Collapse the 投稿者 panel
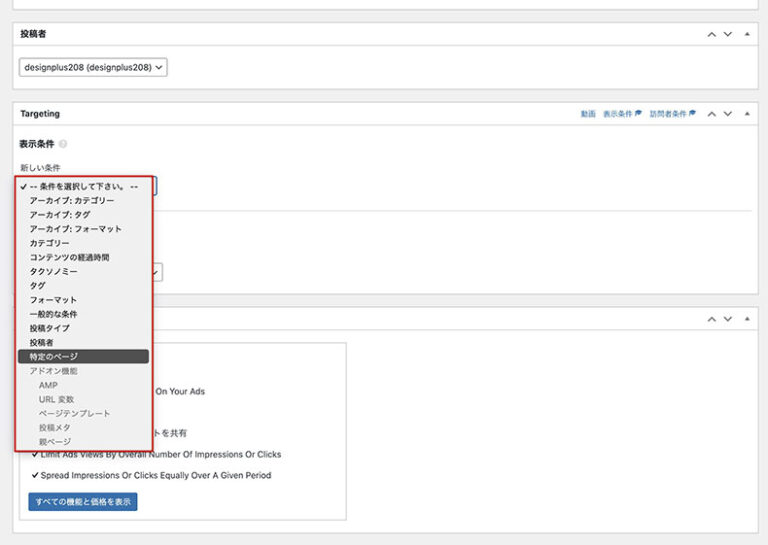Viewport: 768px width, 545px height. pyautogui.click(x=746, y=34)
